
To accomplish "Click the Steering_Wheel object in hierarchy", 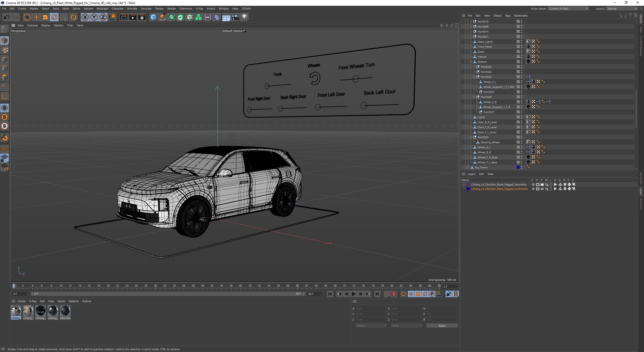I will (x=490, y=142).
